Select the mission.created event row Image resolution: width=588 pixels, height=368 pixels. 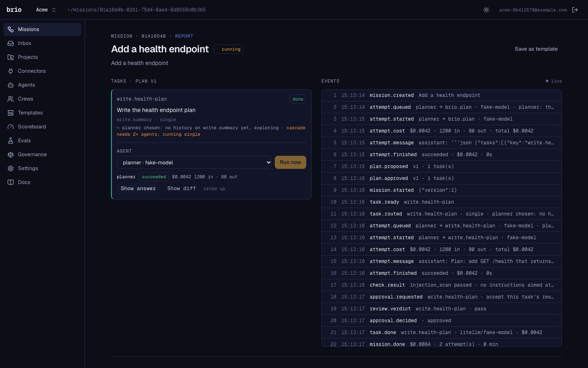441,95
